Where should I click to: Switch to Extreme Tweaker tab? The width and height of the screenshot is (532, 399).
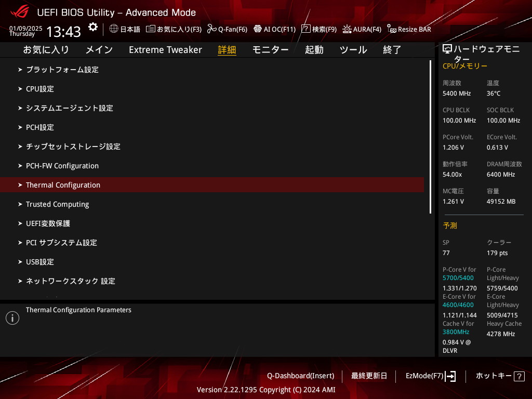point(165,50)
